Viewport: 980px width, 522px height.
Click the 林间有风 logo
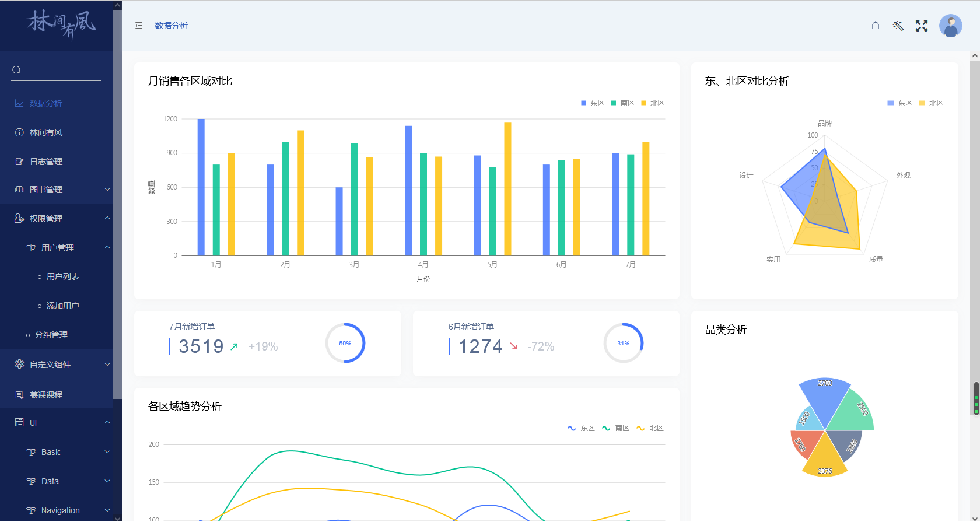61,24
